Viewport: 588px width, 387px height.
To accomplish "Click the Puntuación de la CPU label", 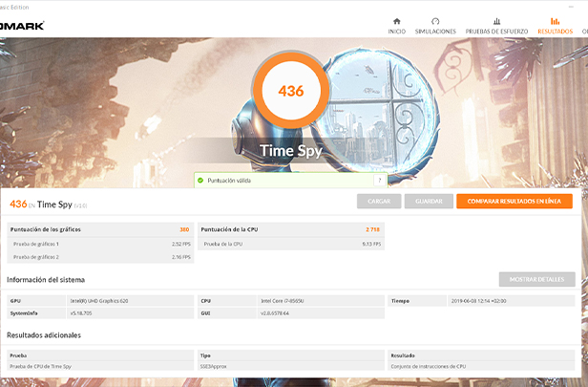I will coord(229,229).
